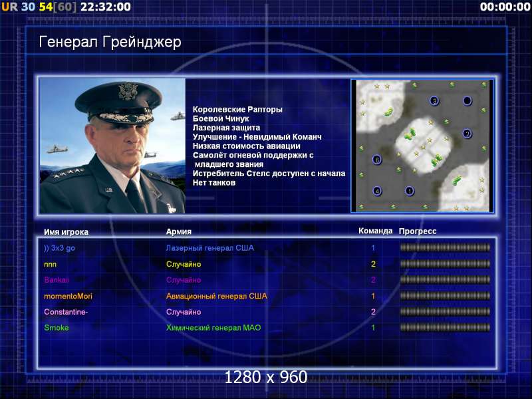Viewport: 532px width, 399px height.
Task: Select player name "Smoke"
Action: [57, 328]
